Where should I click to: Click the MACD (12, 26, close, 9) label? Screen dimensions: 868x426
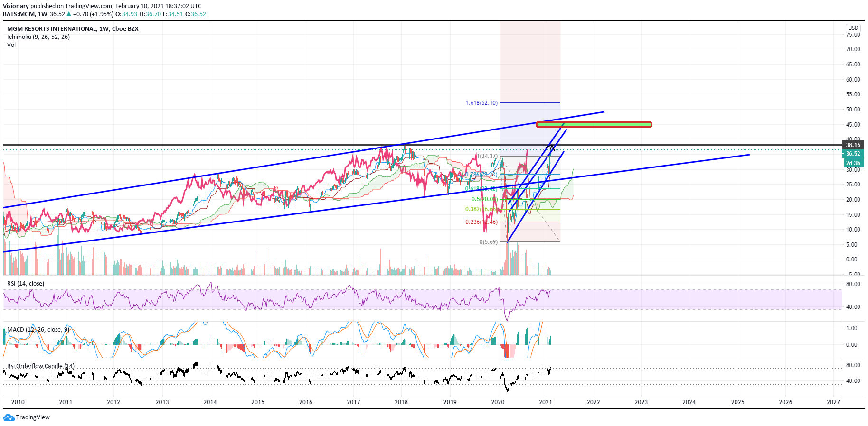[x=38, y=330]
